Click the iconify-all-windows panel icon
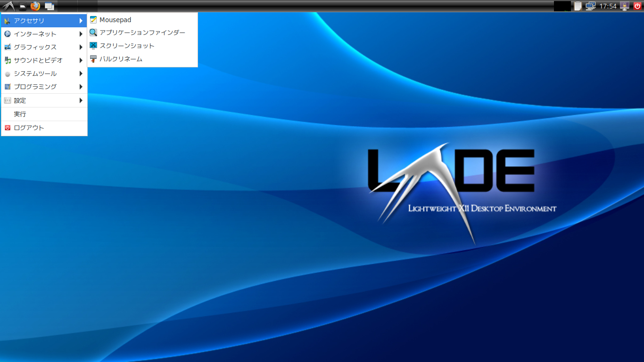Image resolution: width=644 pixels, height=362 pixels. (50, 6)
